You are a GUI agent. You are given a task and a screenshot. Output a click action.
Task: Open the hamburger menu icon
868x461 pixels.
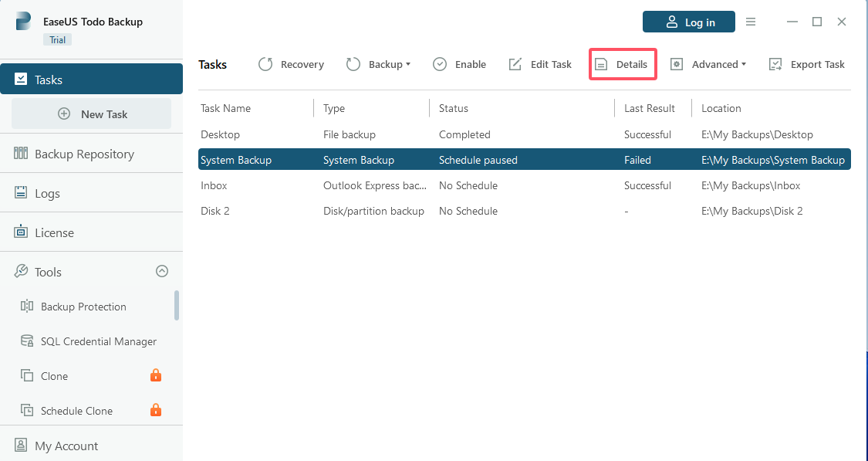(x=751, y=22)
